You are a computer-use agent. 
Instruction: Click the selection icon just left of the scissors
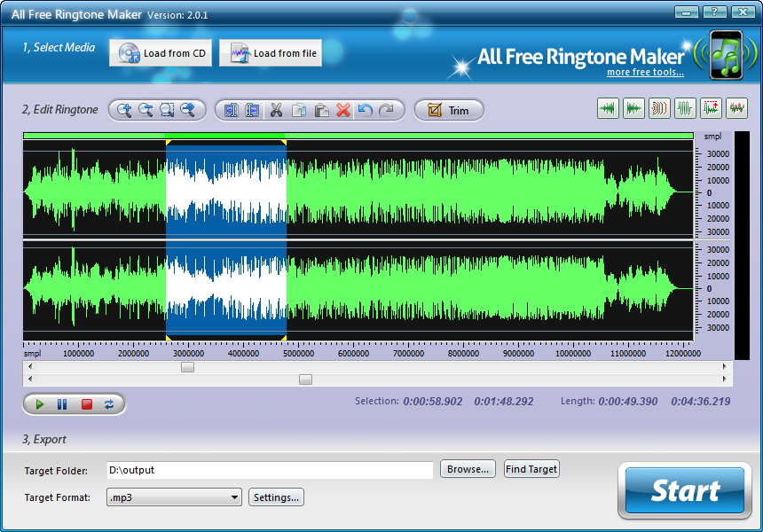click(x=252, y=110)
